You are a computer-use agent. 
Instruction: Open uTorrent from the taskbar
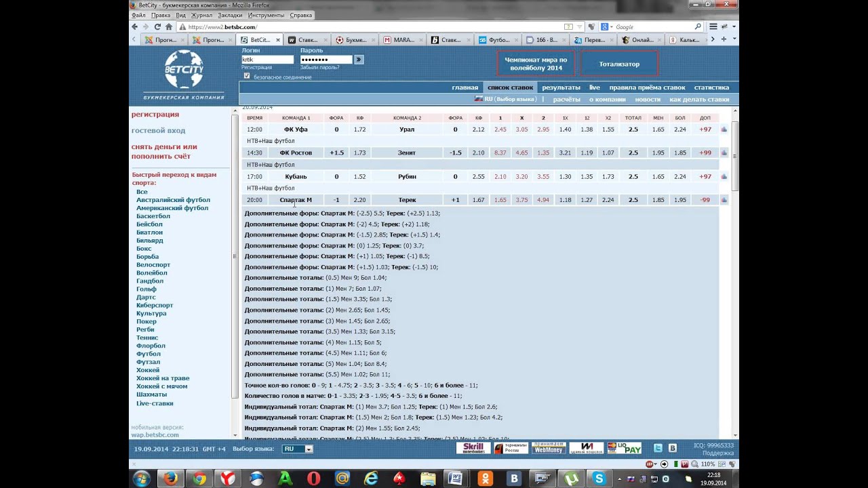coord(572,479)
